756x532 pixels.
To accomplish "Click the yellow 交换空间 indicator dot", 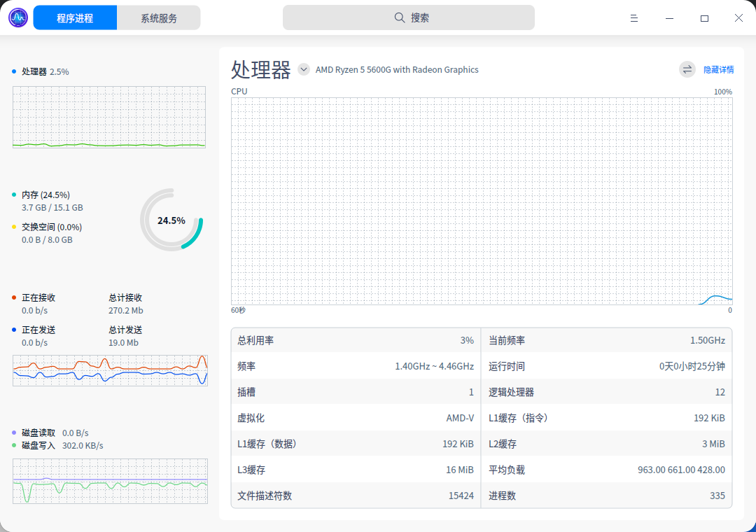I will tap(12, 227).
